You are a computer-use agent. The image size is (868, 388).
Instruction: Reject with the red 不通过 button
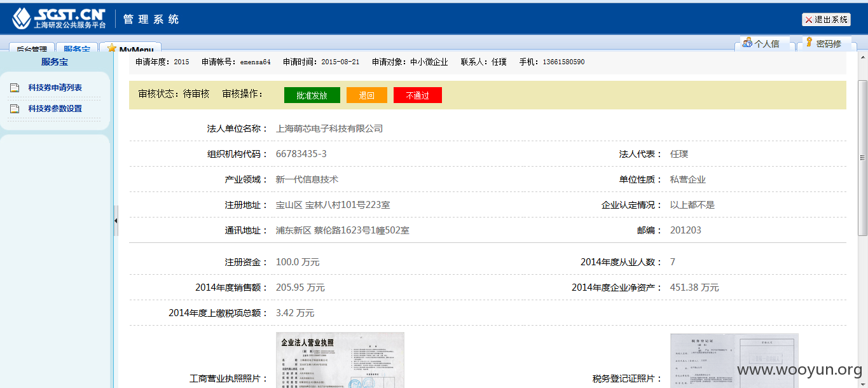pyautogui.click(x=418, y=95)
